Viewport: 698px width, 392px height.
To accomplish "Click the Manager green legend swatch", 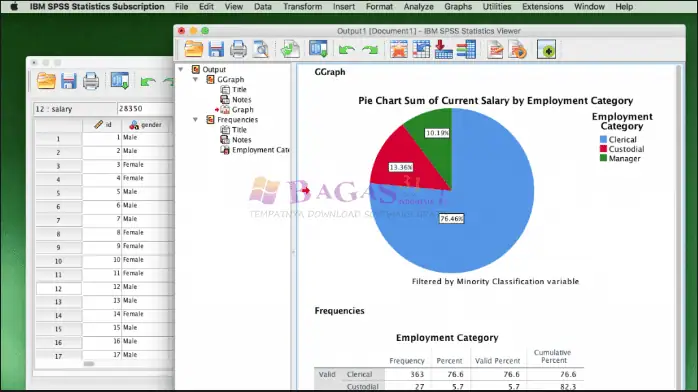I will (x=603, y=158).
